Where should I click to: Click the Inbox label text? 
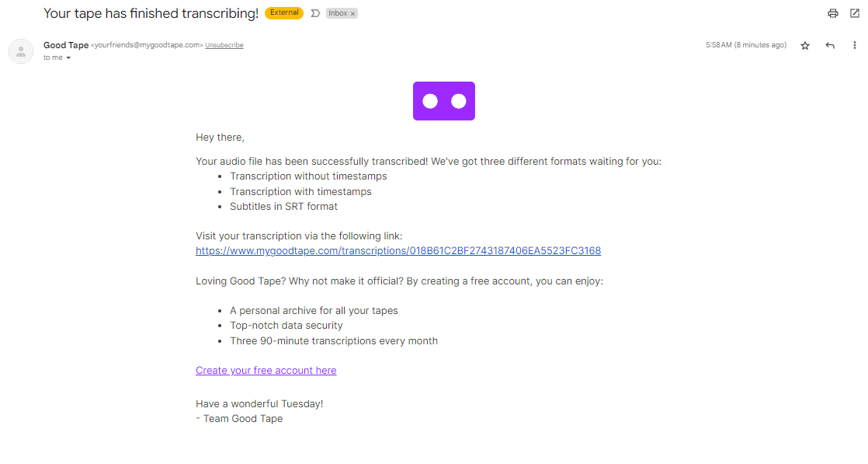tap(338, 13)
